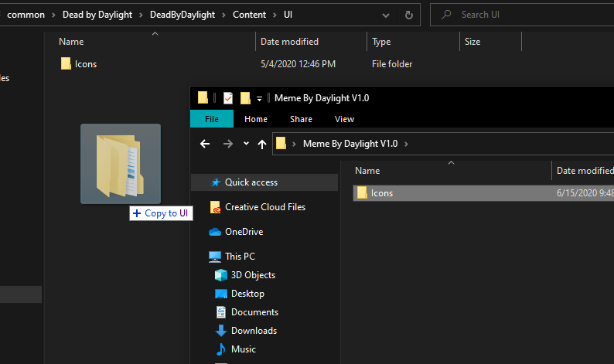The height and width of the screenshot is (364, 614).
Task: Click the Icons folder icon in Meme By Daylight window
Action: pyautogui.click(x=362, y=192)
